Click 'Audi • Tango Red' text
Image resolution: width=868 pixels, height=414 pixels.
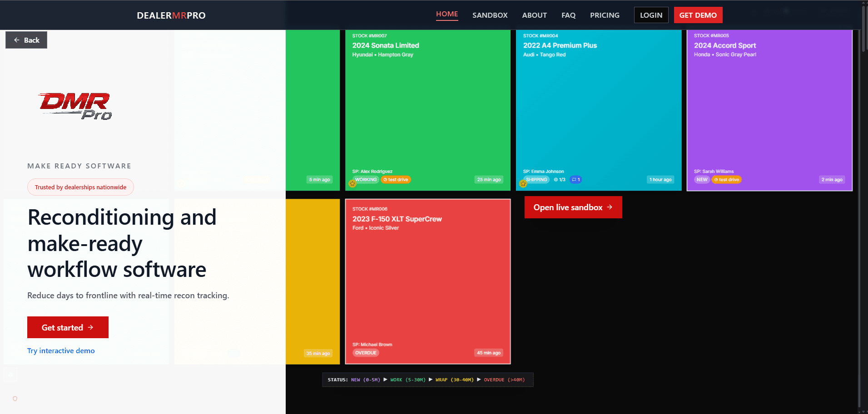click(x=544, y=54)
